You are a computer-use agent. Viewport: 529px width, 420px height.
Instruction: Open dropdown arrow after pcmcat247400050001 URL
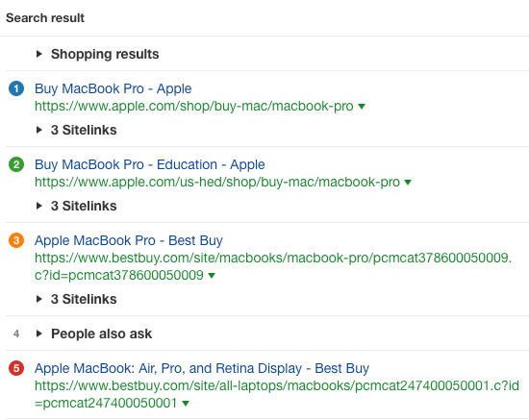click(x=186, y=403)
